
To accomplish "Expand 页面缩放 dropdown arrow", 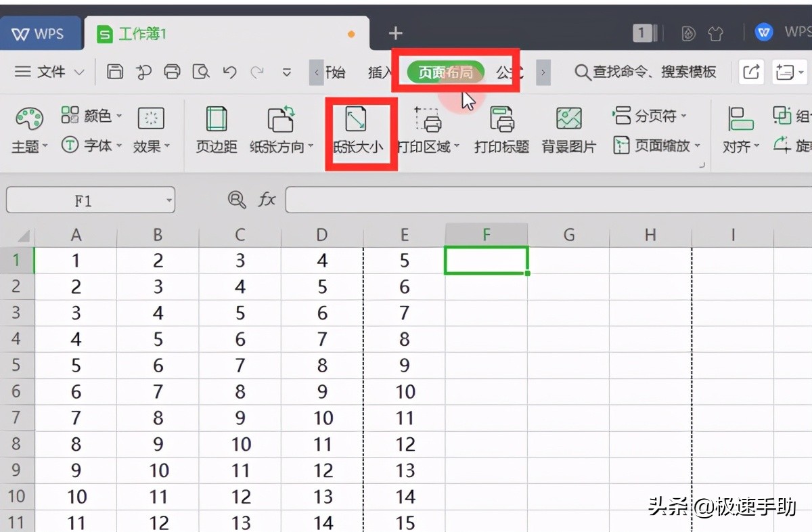I will point(697,146).
